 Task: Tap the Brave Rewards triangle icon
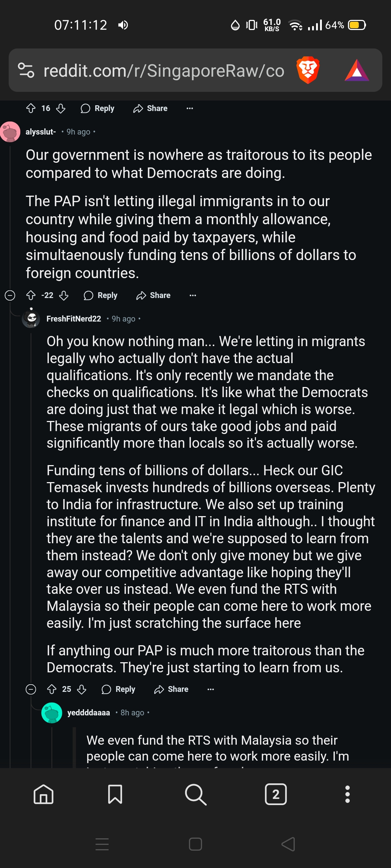tap(357, 70)
